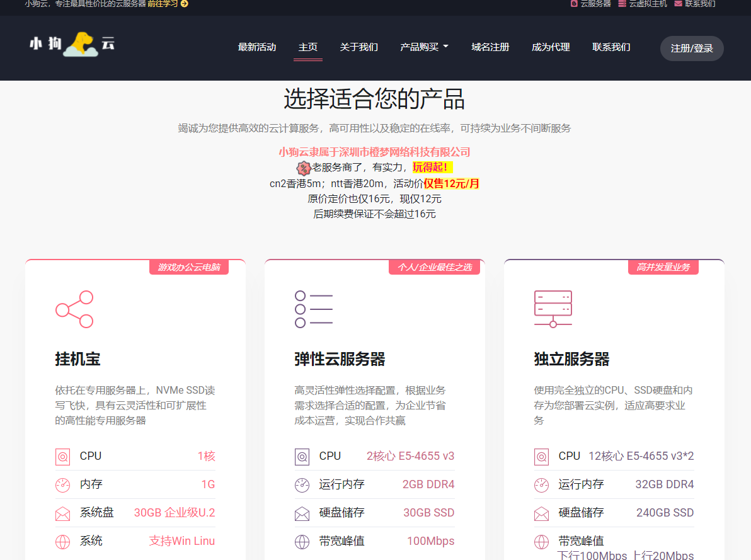This screenshot has width=751, height=560.
Task: Click the node diagram icon on the 挂机宝 card
Action: [x=74, y=308]
